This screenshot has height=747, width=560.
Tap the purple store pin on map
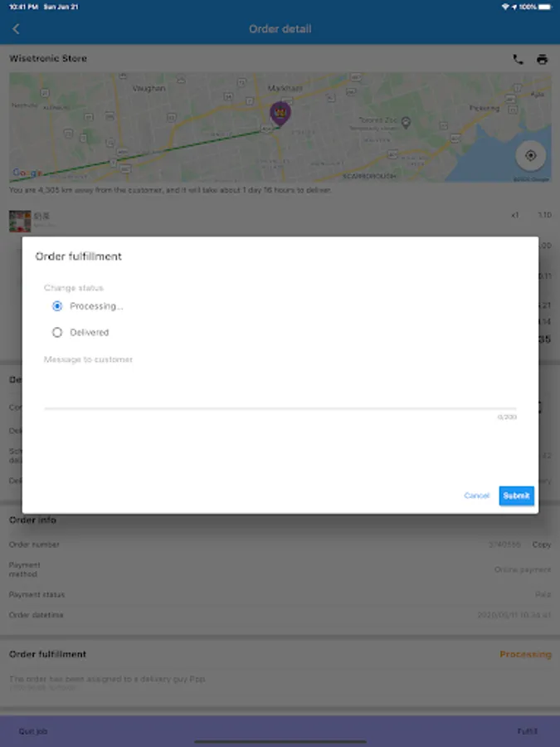tap(280, 115)
